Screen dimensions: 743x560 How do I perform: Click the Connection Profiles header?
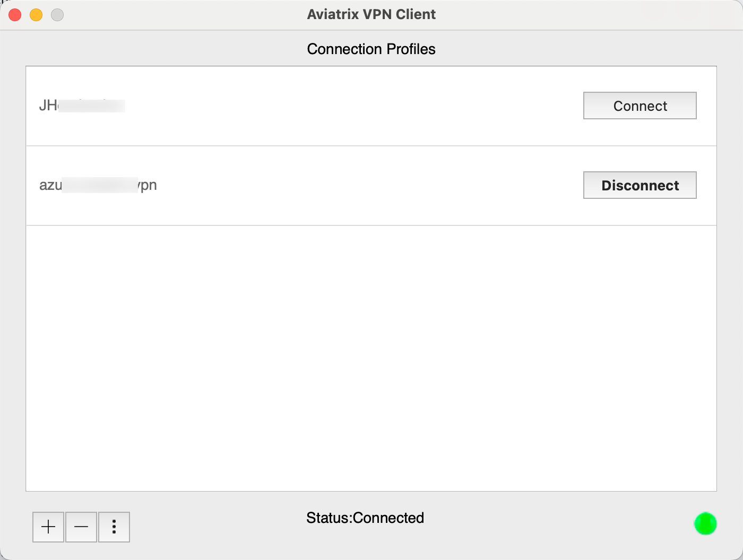(371, 49)
